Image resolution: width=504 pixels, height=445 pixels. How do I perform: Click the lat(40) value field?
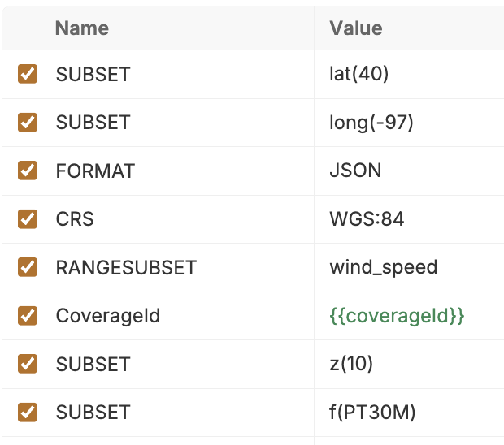tap(359, 74)
